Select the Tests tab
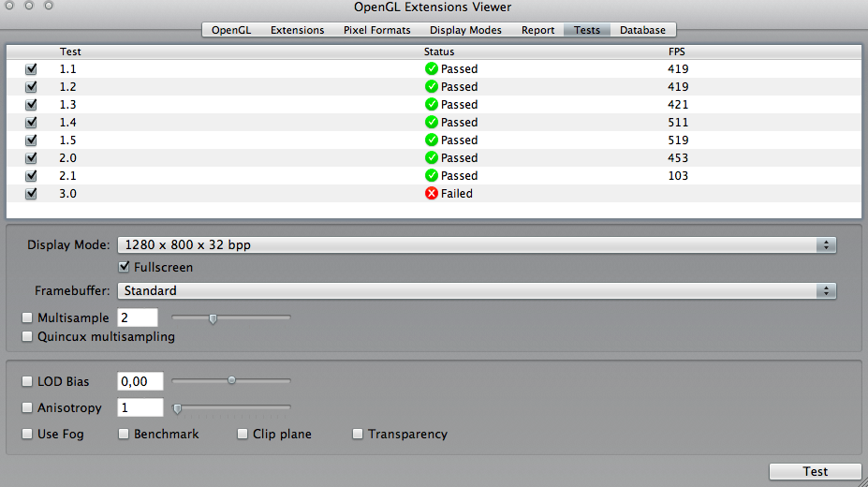Viewport: 868px width, 487px height. [587, 30]
